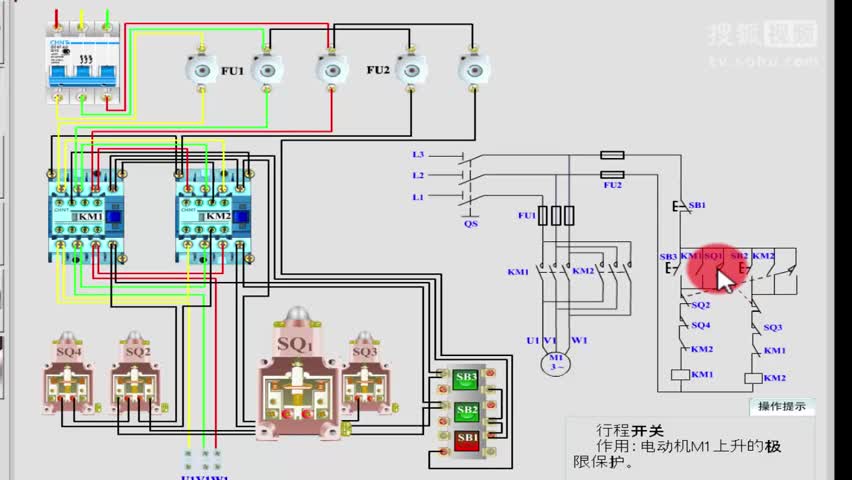Click the green SB2 push button
This screenshot has height=480, width=852.
click(466, 411)
